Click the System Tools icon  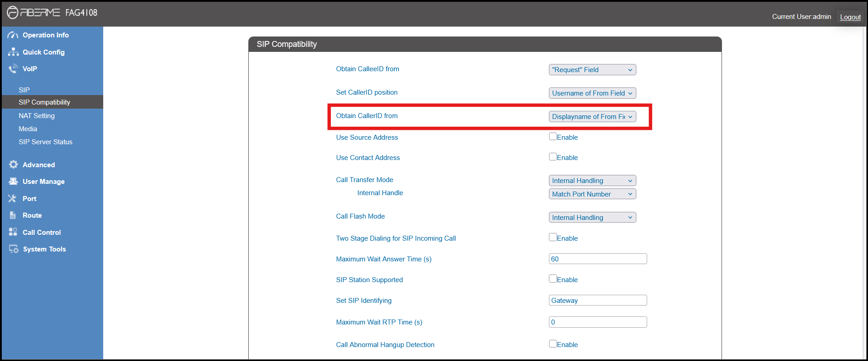click(x=14, y=249)
